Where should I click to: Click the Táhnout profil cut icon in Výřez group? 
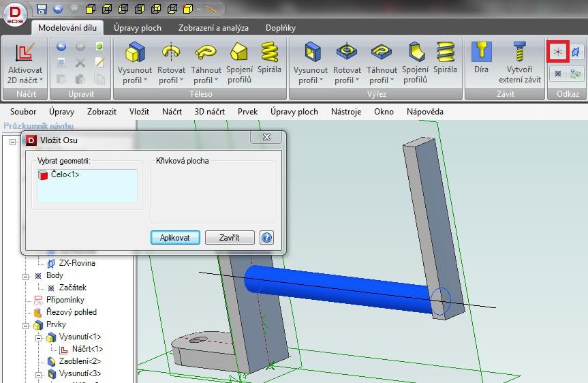click(x=382, y=52)
